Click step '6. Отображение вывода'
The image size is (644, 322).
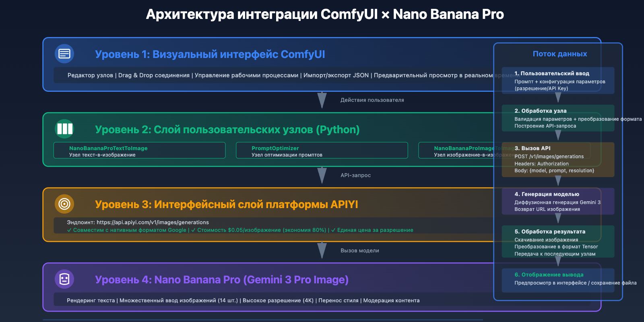(549, 275)
